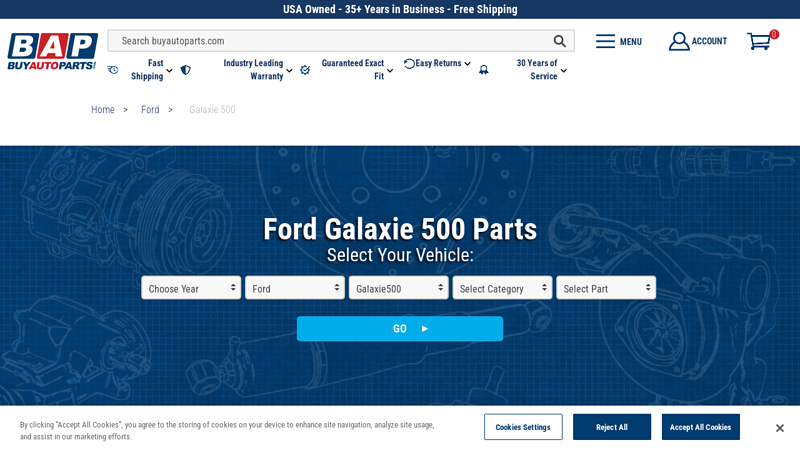Open the Galaxie500 model dropdown
This screenshot has width=800, height=450.
(x=398, y=288)
